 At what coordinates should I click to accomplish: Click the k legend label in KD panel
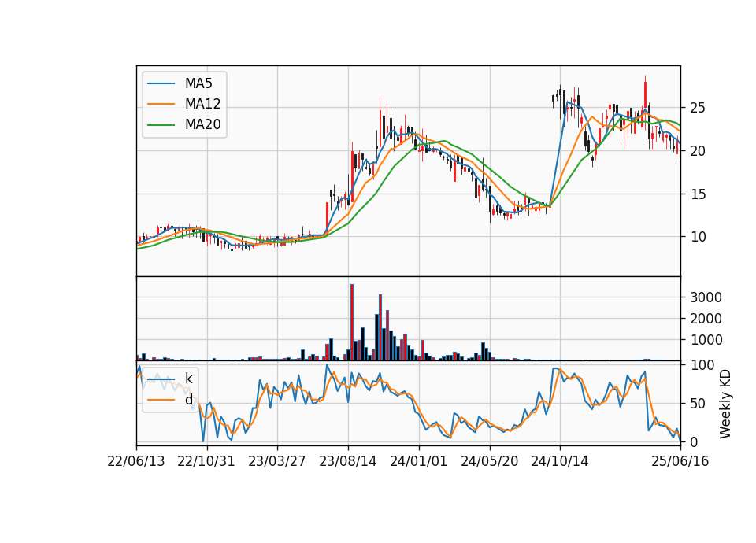188,379
